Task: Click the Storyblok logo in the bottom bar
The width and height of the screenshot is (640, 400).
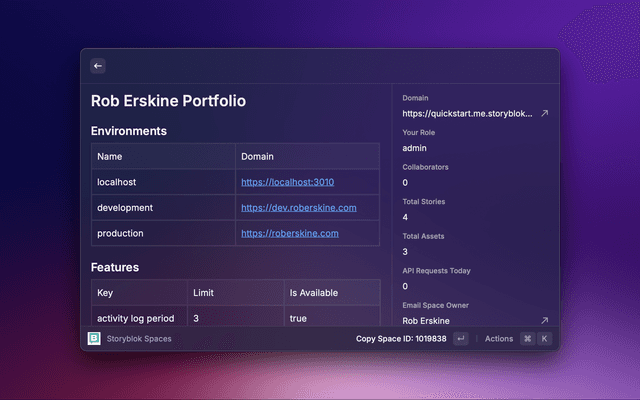Action: point(95,339)
